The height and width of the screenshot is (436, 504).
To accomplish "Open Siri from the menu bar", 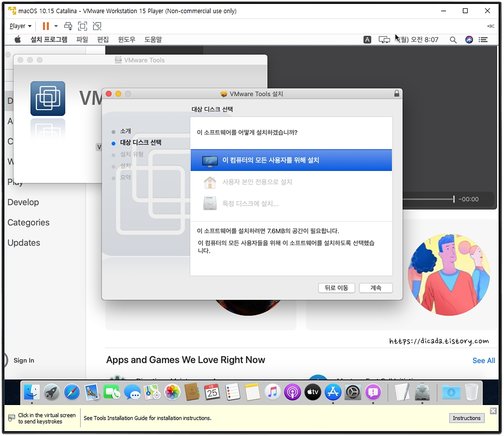I will coord(469,40).
